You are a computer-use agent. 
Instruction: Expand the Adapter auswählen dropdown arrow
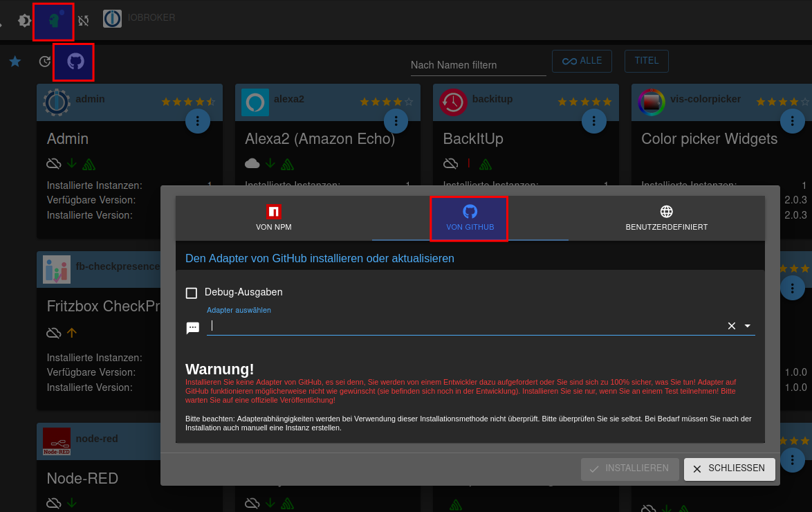(747, 326)
